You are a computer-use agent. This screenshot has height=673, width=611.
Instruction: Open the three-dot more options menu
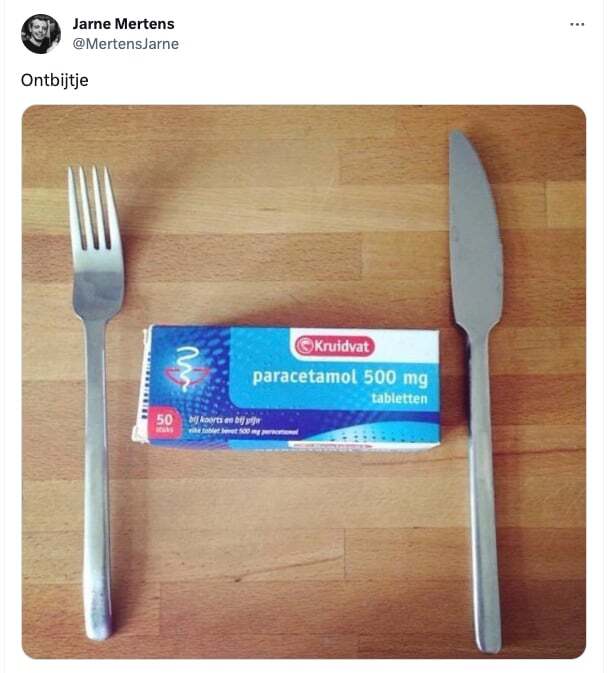point(577,24)
